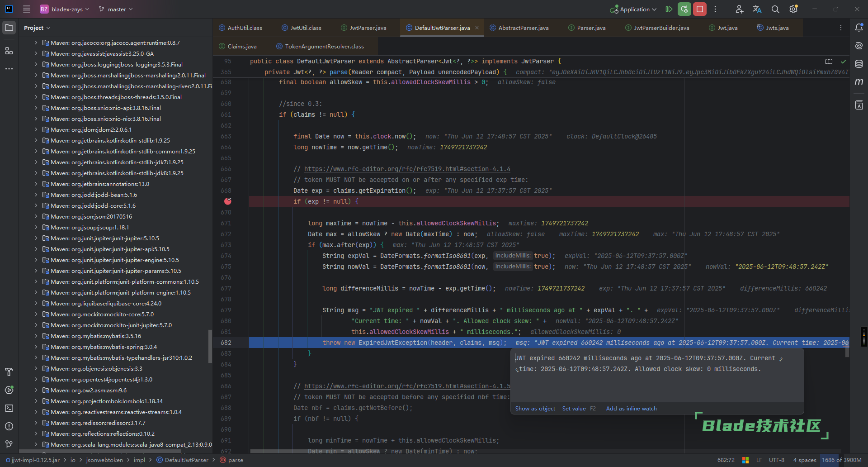This screenshot has width=868, height=467.
Task: Open the Structure tool window icon
Action: (x=9, y=51)
